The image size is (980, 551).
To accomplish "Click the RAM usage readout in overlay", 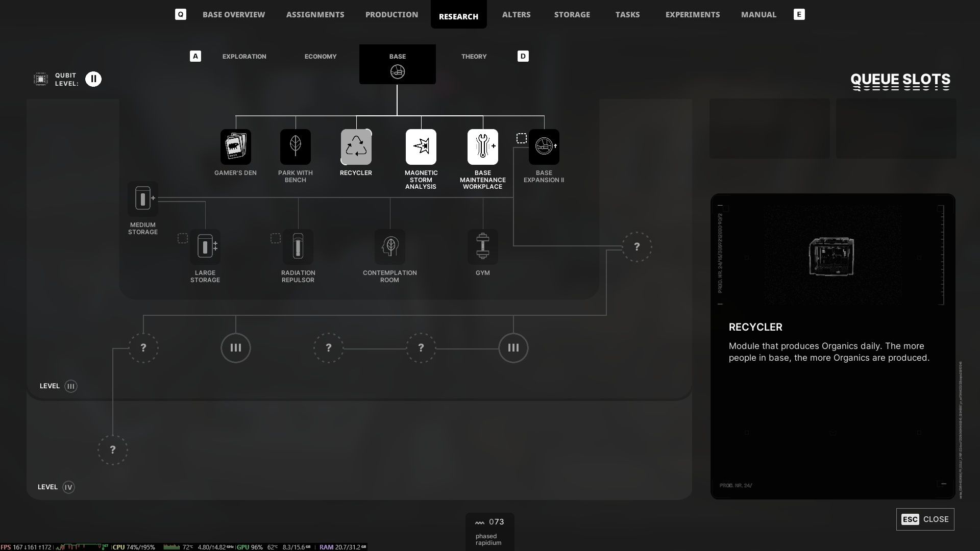I will [x=343, y=547].
